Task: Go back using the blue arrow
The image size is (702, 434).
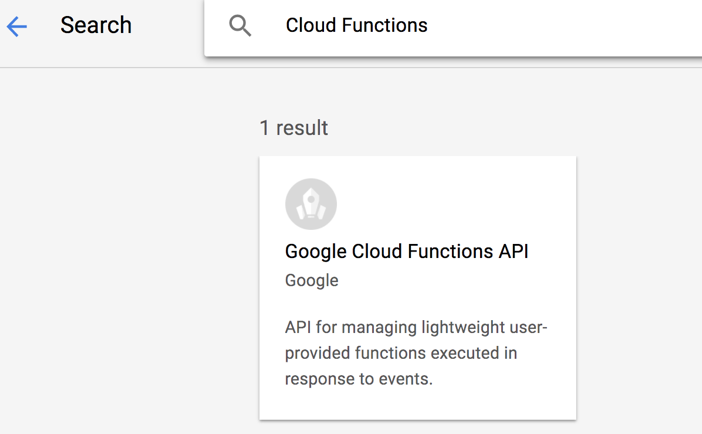Action: point(17,26)
